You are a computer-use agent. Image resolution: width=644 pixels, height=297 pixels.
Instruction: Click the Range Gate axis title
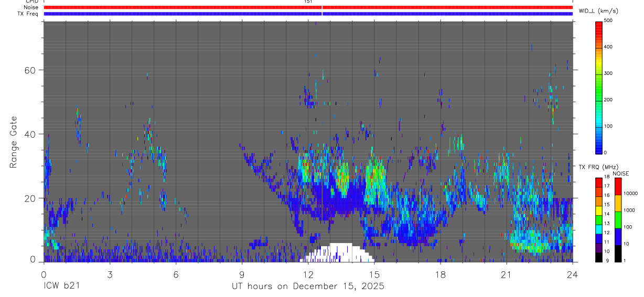(14, 142)
